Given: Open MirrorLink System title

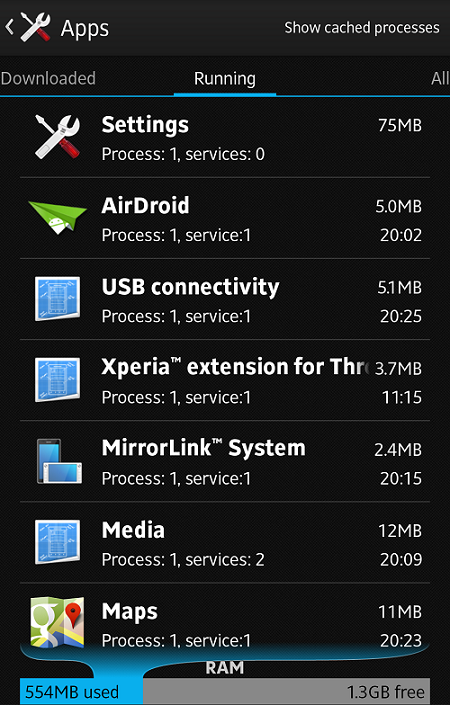Looking at the screenshot, I should pyautogui.click(x=204, y=448).
